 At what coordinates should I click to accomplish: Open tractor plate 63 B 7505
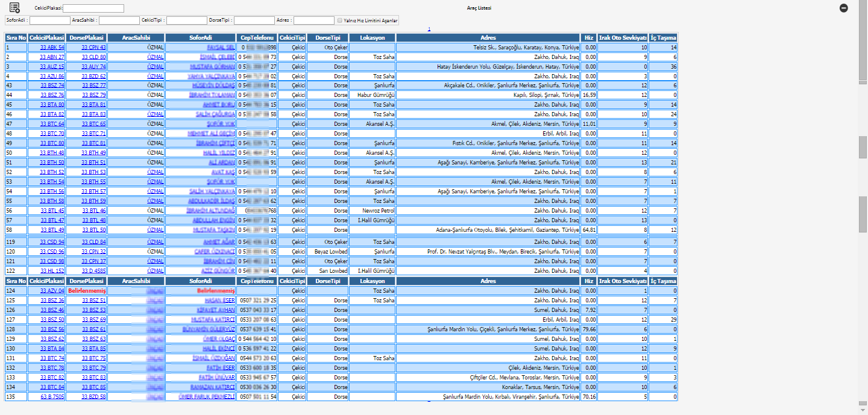point(52,397)
